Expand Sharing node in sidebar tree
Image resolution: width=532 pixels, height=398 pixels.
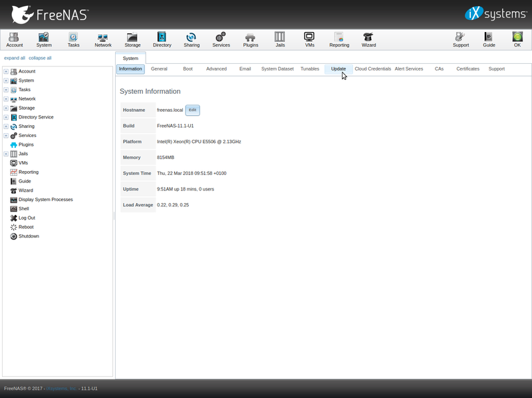6,126
